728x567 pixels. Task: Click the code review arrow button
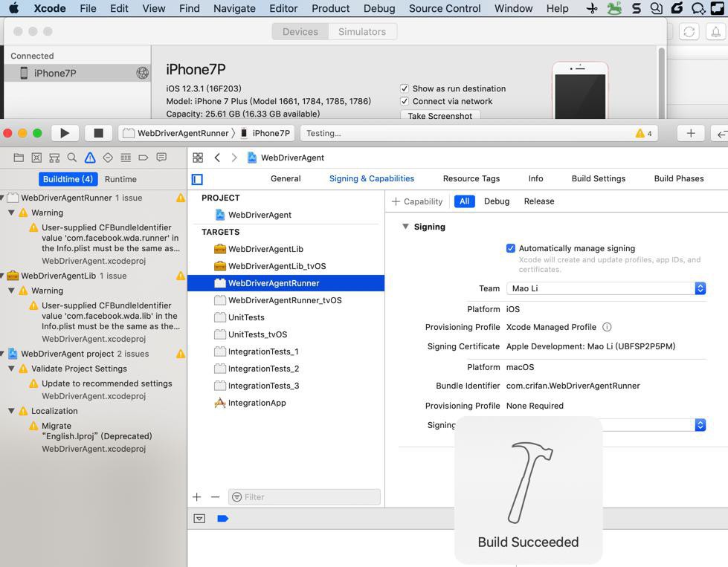[x=720, y=134]
